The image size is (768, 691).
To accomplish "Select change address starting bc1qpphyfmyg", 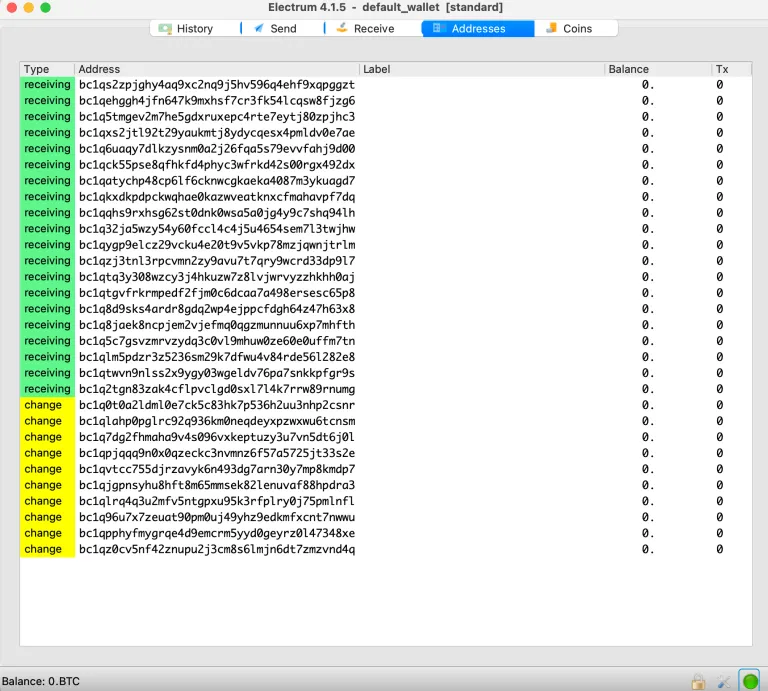I will pos(217,533).
